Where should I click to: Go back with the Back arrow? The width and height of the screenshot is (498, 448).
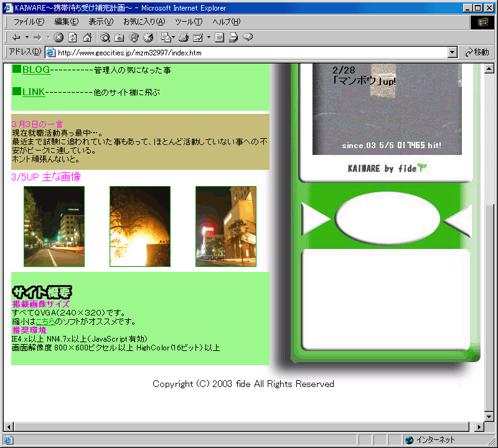[x=16, y=37]
